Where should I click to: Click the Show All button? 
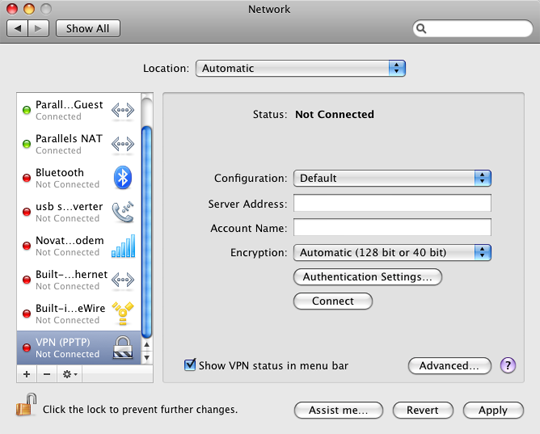88,28
